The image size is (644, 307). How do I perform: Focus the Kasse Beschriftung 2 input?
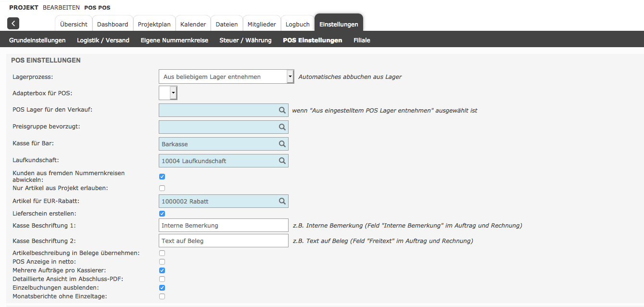223,241
